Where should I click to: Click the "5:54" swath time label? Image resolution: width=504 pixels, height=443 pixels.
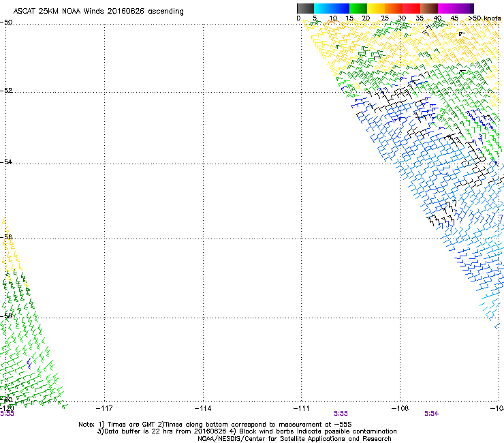431,414
